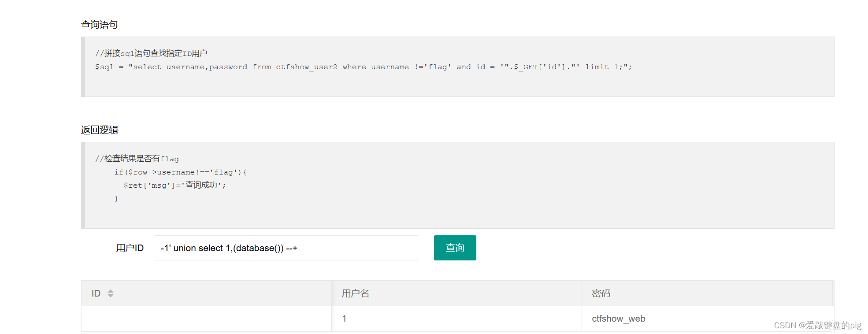Click the 用户ID input field
Screen dimensions: 868x334
pos(286,248)
